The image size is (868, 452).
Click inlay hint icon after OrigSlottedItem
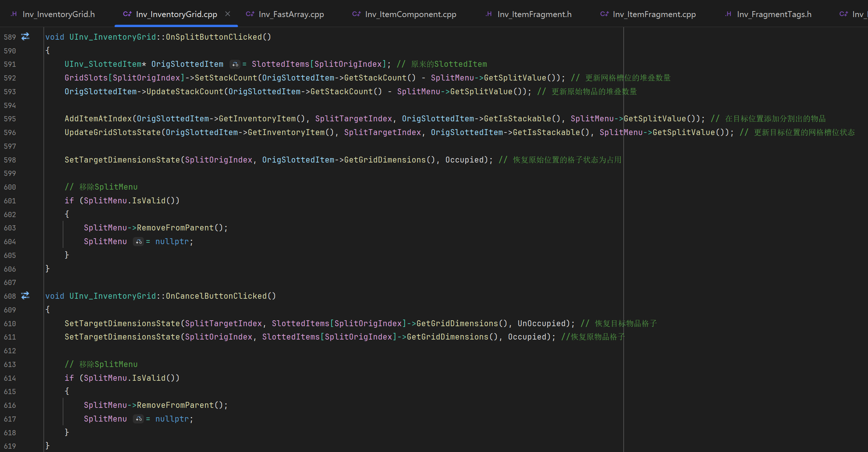coord(235,65)
